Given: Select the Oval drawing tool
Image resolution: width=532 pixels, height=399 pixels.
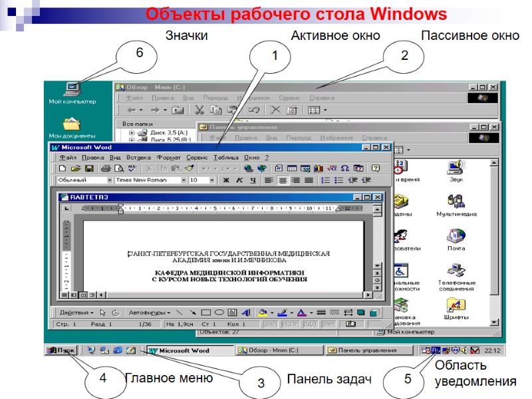Looking at the screenshot, I should (217, 311).
